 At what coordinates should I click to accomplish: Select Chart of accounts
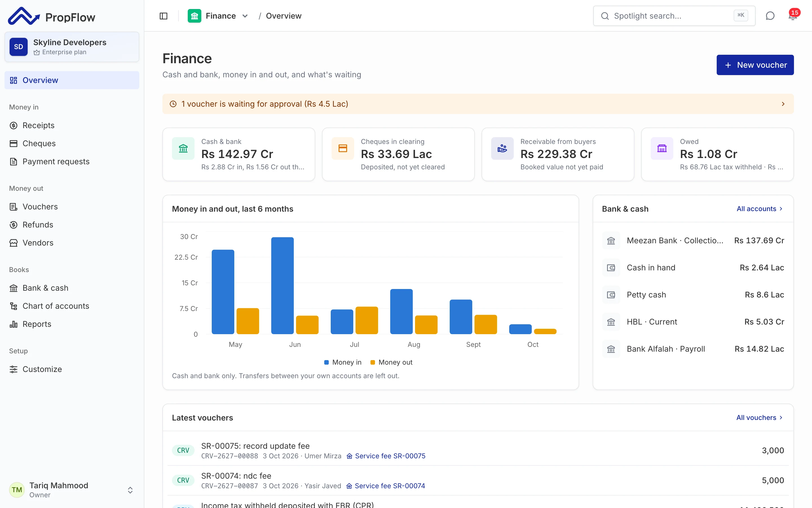click(x=72, y=306)
